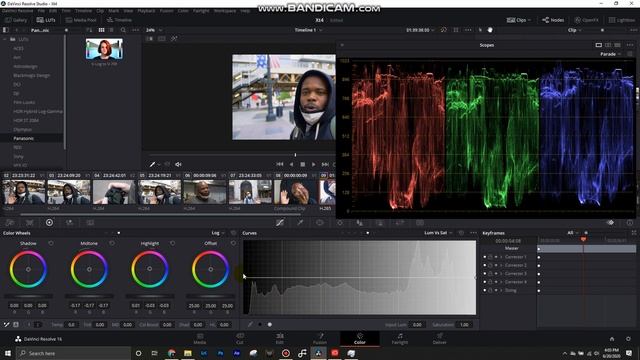Open the Tracker palette
The image size is (640, 360).
point(340,223)
